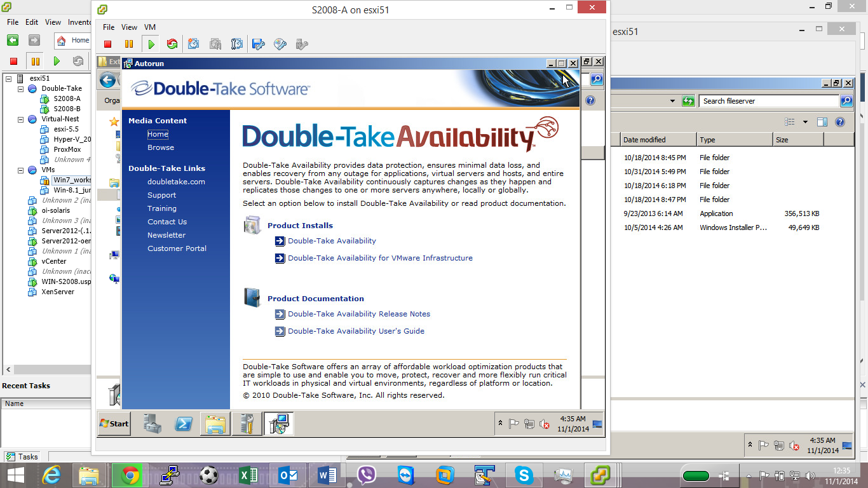The image size is (868, 488).
Task: Open address bar history dropdown in fileserver window
Action: click(x=672, y=101)
